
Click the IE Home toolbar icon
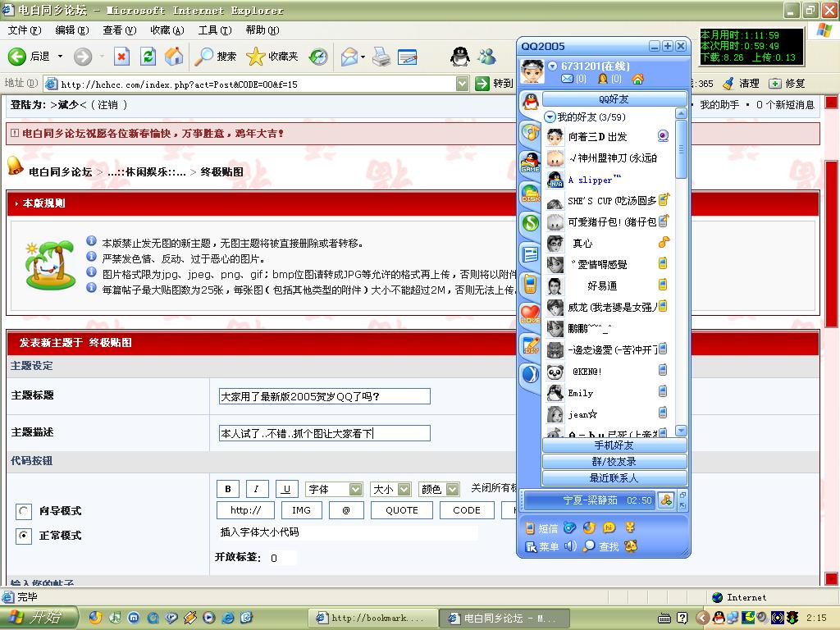pos(174,56)
